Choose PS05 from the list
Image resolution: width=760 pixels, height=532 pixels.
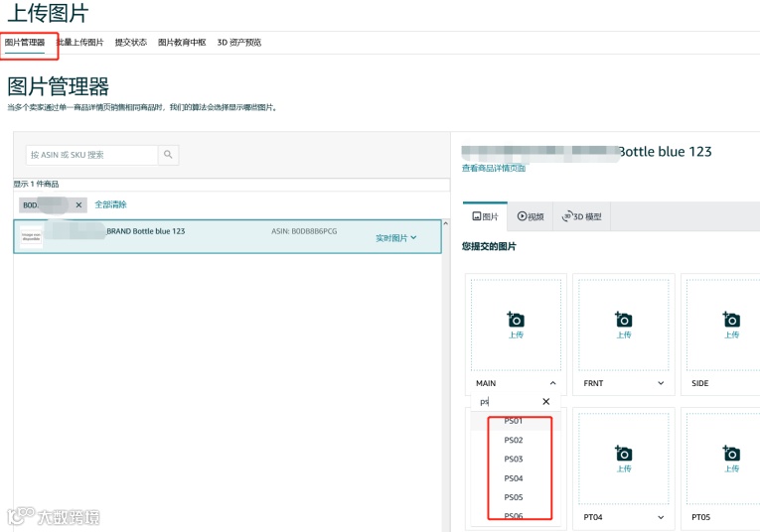tap(516, 497)
